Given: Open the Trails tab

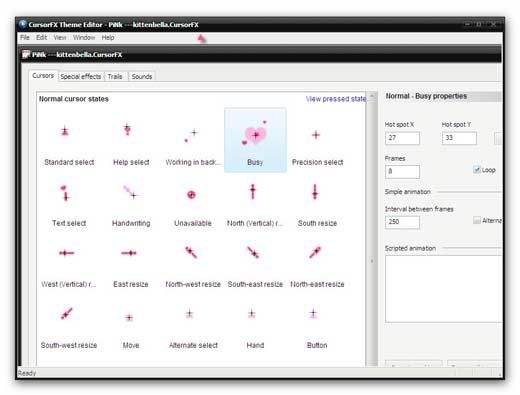Looking at the screenshot, I should [115, 76].
